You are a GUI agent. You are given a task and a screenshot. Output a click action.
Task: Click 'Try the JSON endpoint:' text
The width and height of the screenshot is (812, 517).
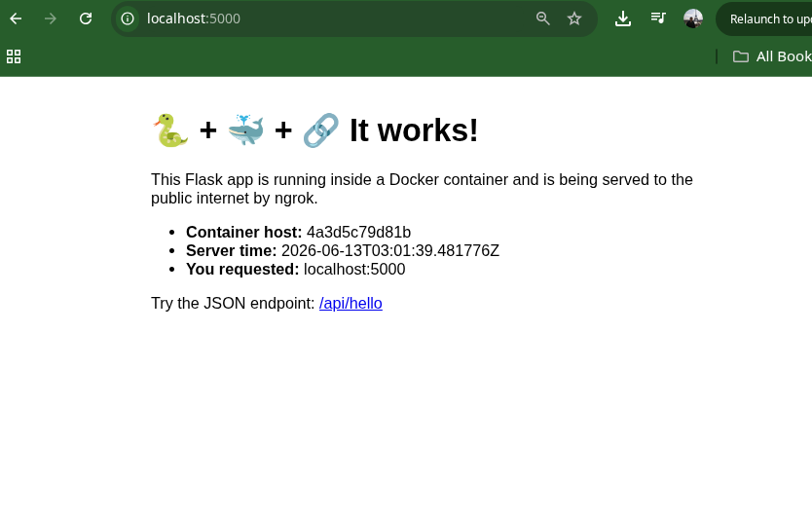pos(233,303)
